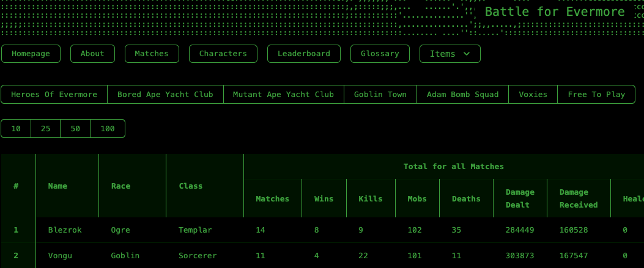Sort by the # rank column header
The image size is (644, 268).
[18, 186]
